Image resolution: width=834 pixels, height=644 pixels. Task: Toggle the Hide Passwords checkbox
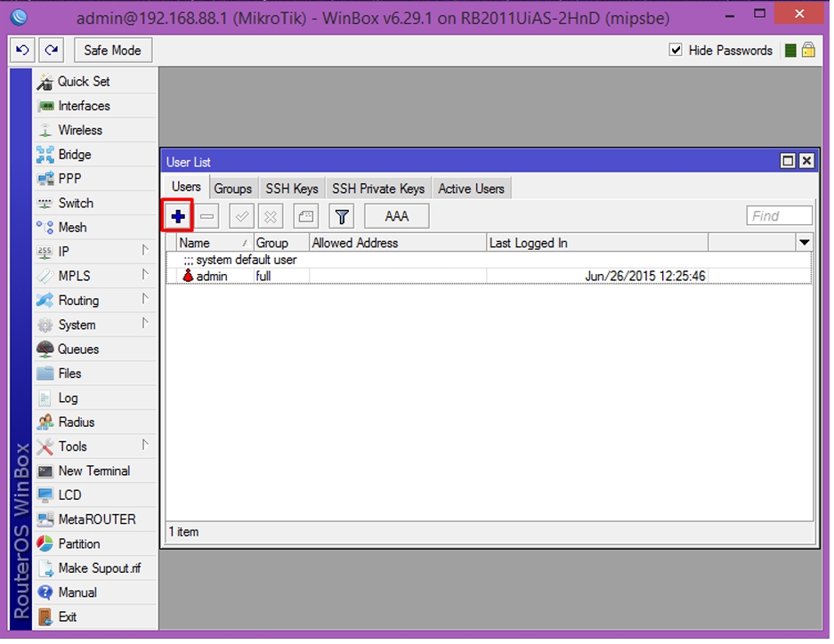(676, 50)
